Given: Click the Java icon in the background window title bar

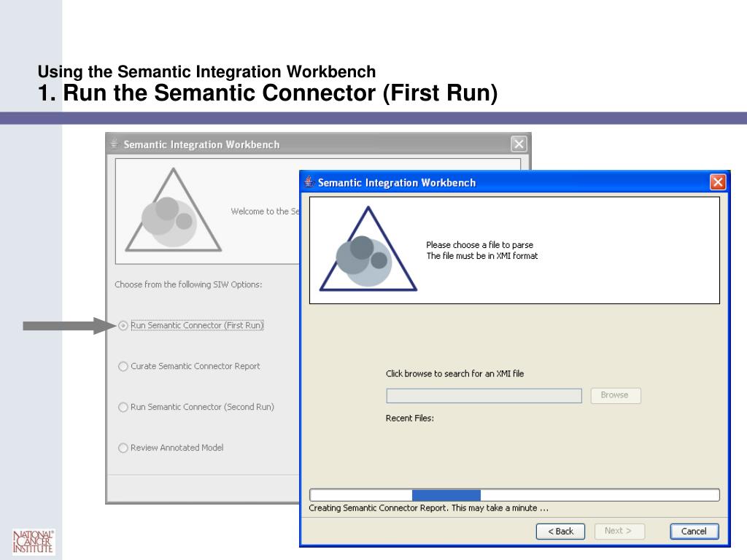Looking at the screenshot, I should click(114, 144).
